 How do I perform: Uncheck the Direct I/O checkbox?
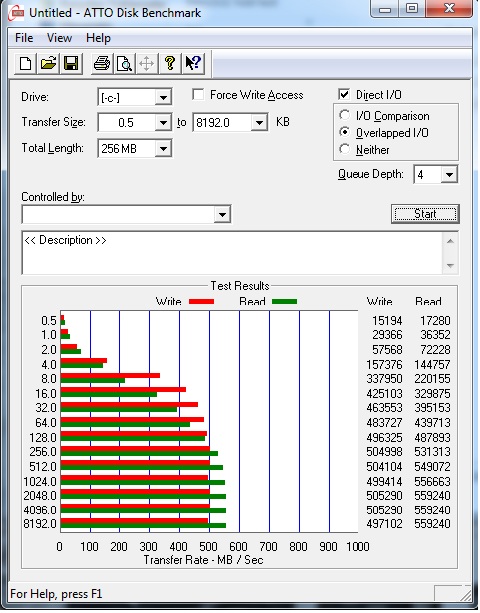click(x=344, y=94)
